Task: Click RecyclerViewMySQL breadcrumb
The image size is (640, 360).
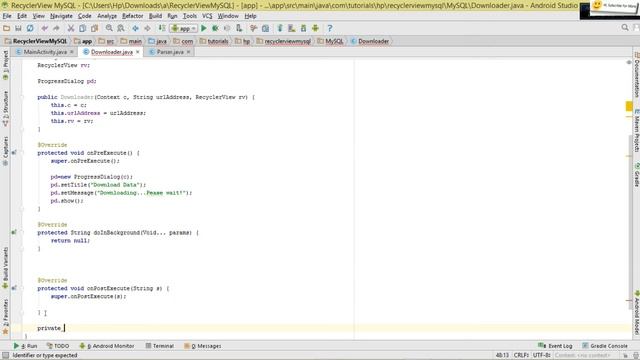Action: [x=36, y=41]
